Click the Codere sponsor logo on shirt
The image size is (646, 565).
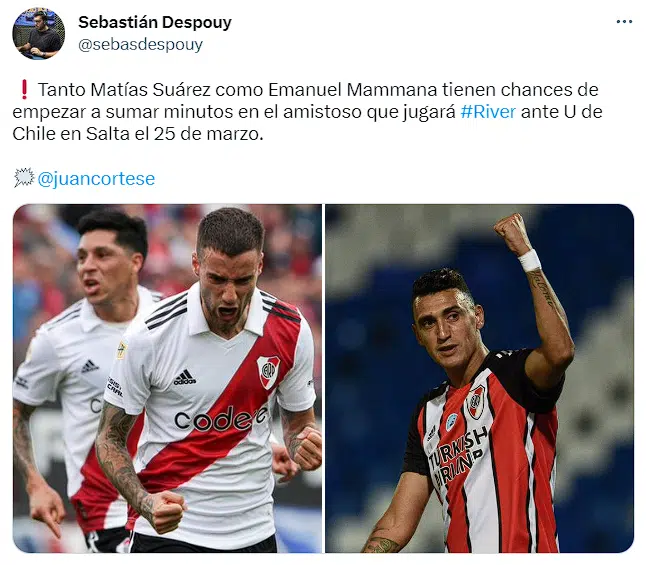coord(221,418)
